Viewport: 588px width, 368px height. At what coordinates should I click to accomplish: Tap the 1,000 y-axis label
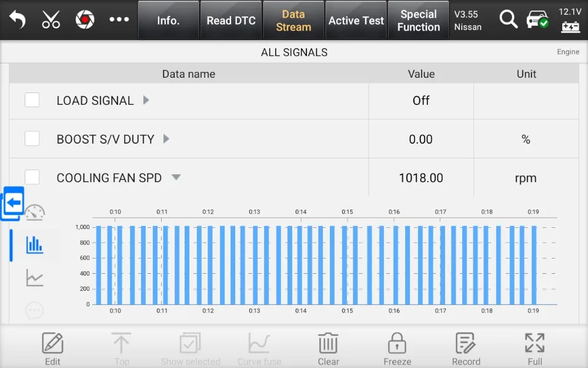click(x=82, y=227)
